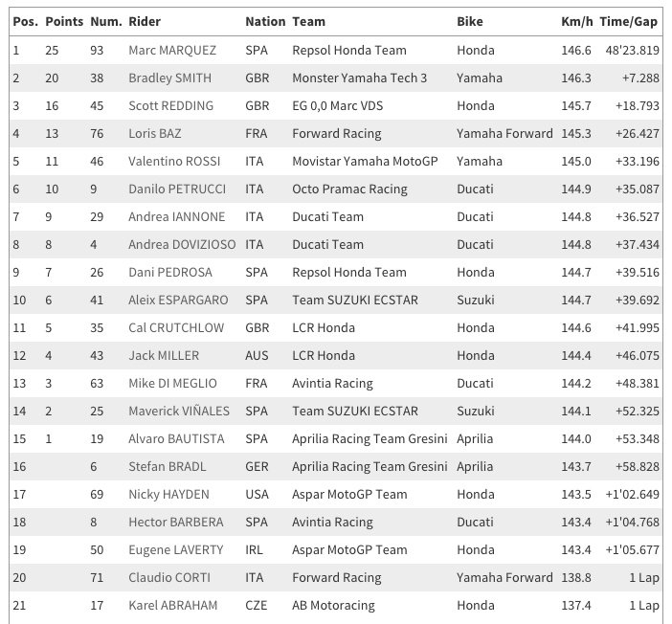Image resolution: width=672 pixels, height=624 pixels.
Task: Open Dani PEDROSA rider link
Action: click(170, 272)
